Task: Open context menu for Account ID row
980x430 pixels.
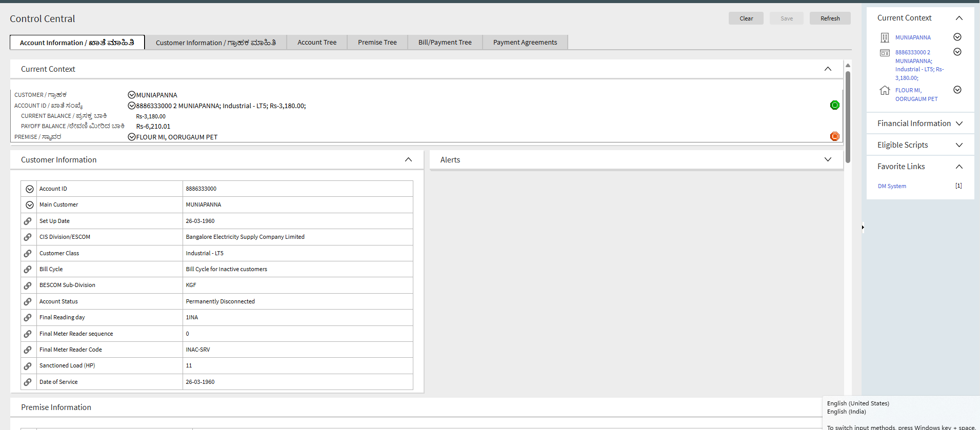Action: (30, 189)
